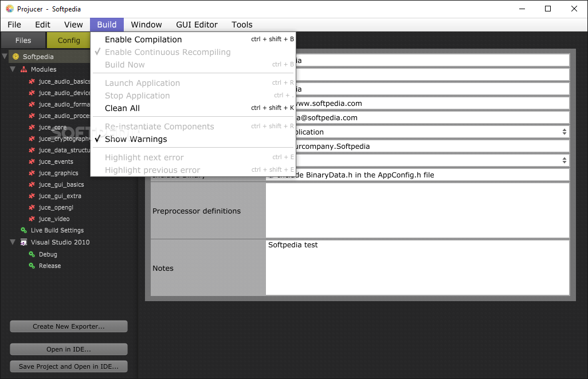The image size is (588, 379).
Task: Click Save Project and Open in IDE
Action: pos(69,366)
